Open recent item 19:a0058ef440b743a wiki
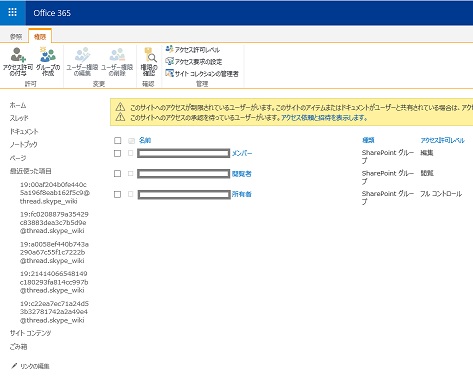Image resolution: width=473 pixels, height=380 pixels. pos(54,252)
